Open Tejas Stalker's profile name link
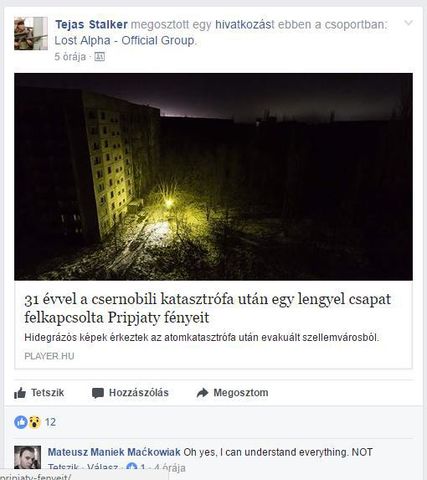This screenshot has height=480, width=427. tap(91, 24)
